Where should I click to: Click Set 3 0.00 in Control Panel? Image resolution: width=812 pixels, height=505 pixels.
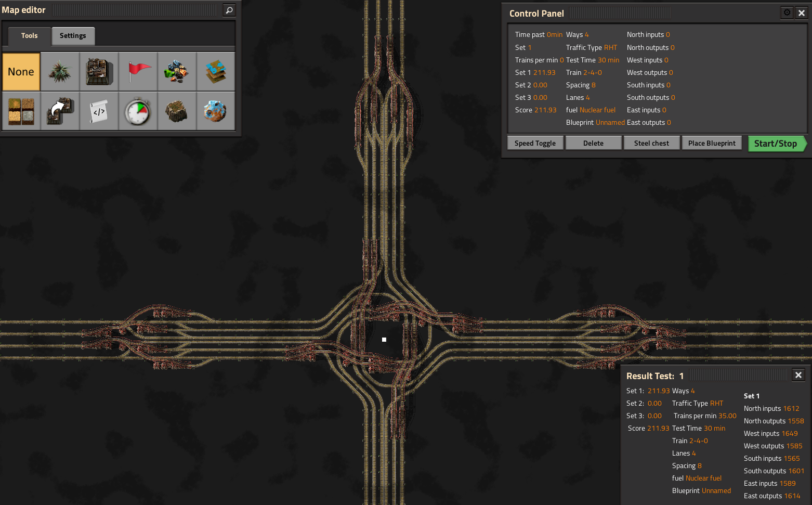(531, 98)
